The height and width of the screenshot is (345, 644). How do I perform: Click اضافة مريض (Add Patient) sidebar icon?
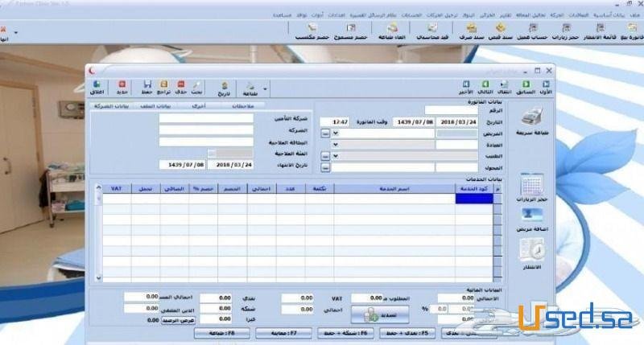[532, 219]
